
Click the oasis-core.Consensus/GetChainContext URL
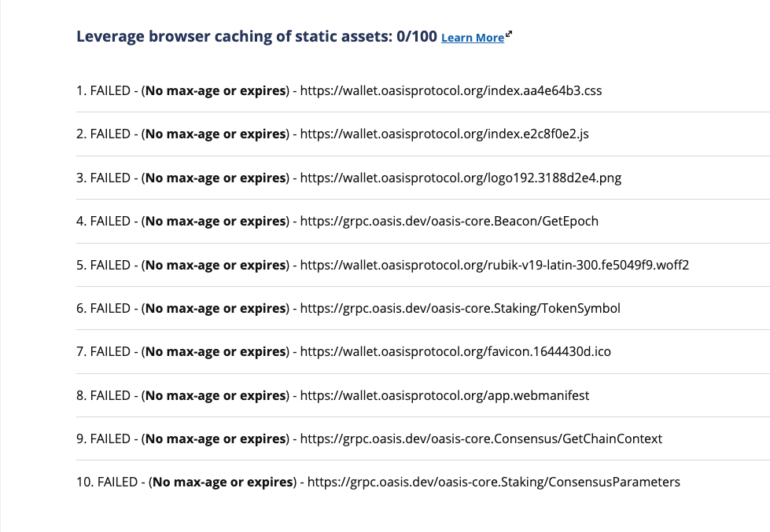[x=481, y=438]
